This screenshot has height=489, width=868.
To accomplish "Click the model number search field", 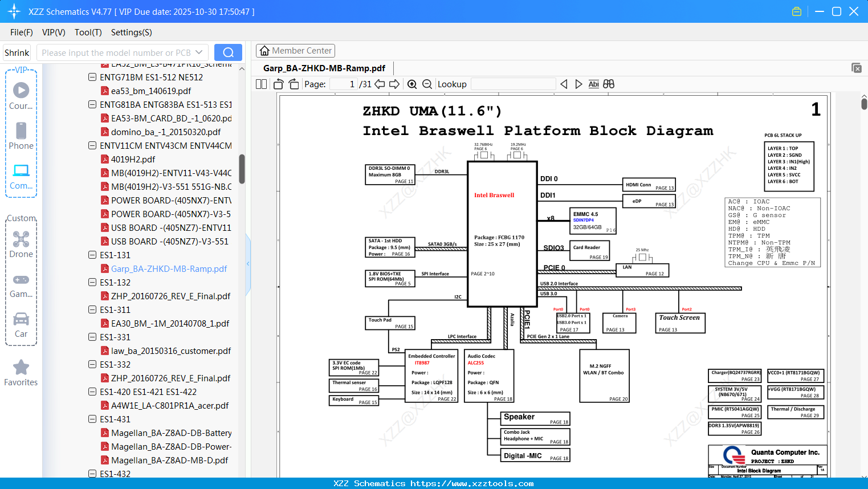I will [116, 52].
